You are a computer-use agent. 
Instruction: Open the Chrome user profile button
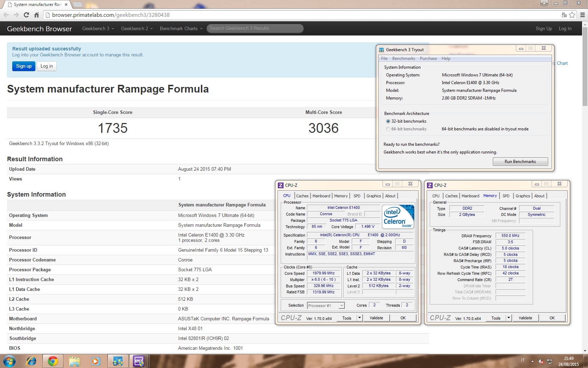[544, 3]
